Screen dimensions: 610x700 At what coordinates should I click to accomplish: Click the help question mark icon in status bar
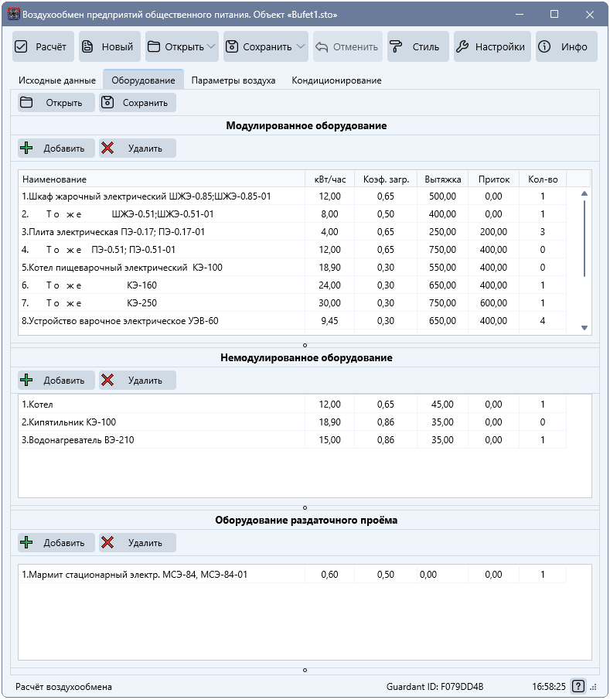[x=578, y=686]
